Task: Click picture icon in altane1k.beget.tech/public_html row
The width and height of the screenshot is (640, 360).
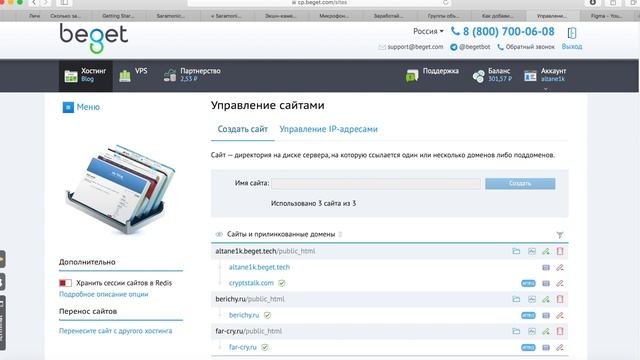Action: pyautogui.click(x=531, y=251)
